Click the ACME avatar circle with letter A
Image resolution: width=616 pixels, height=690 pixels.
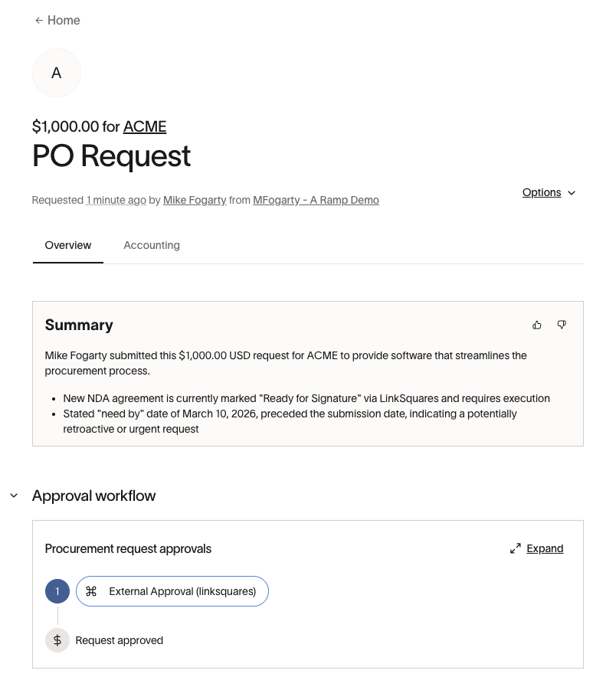56,73
